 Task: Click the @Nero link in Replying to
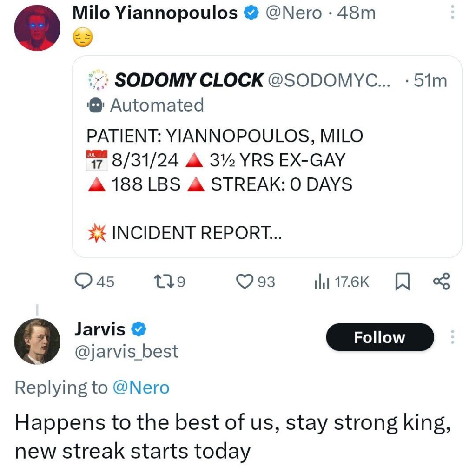point(141,387)
